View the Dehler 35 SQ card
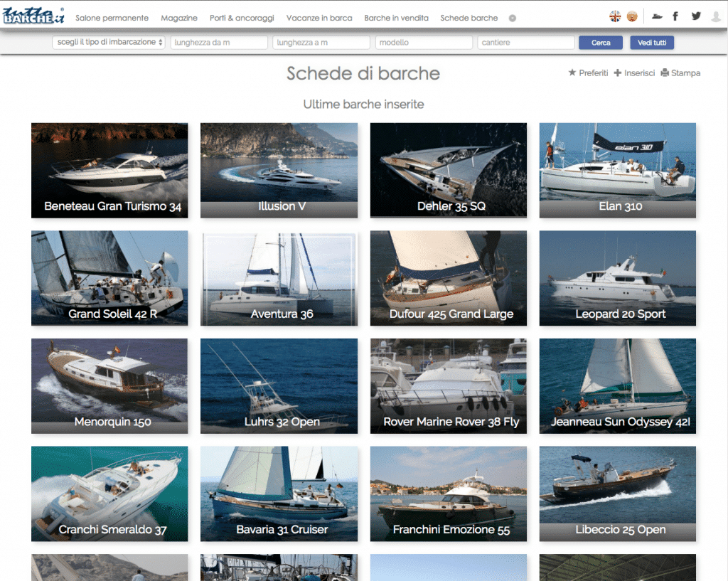728x581 pixels. (x=449, y=171)
